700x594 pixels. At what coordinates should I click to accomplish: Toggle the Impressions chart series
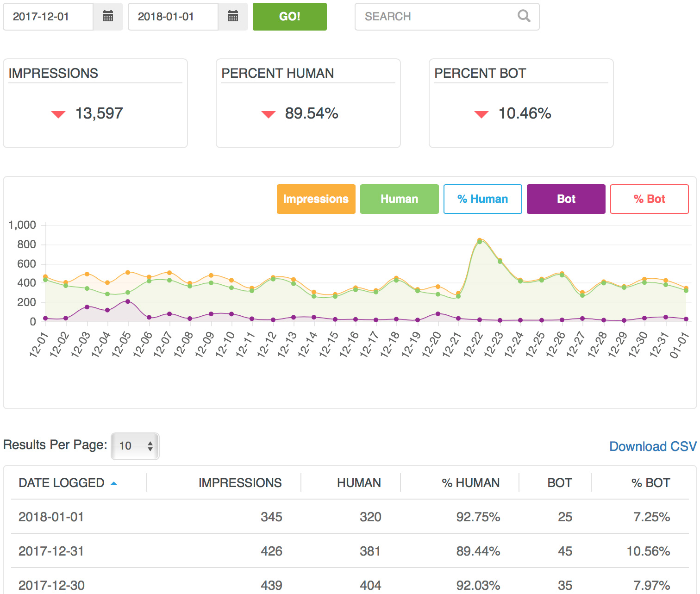pos(316,199)
